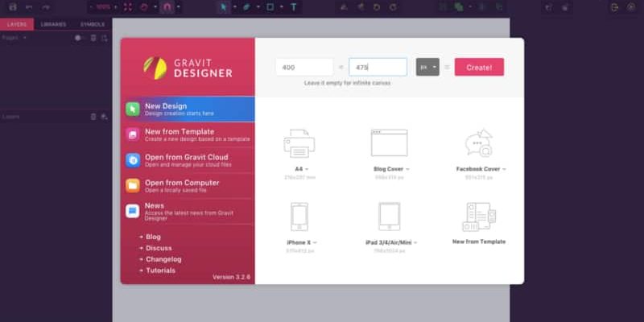Click the zoom out minus button
The image size is (644, 322).
[91, 7]
